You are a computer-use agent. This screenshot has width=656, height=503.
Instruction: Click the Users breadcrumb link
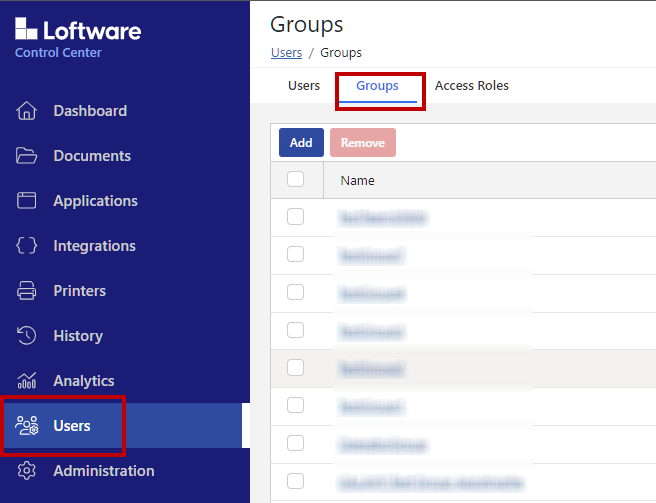(286, 53)
